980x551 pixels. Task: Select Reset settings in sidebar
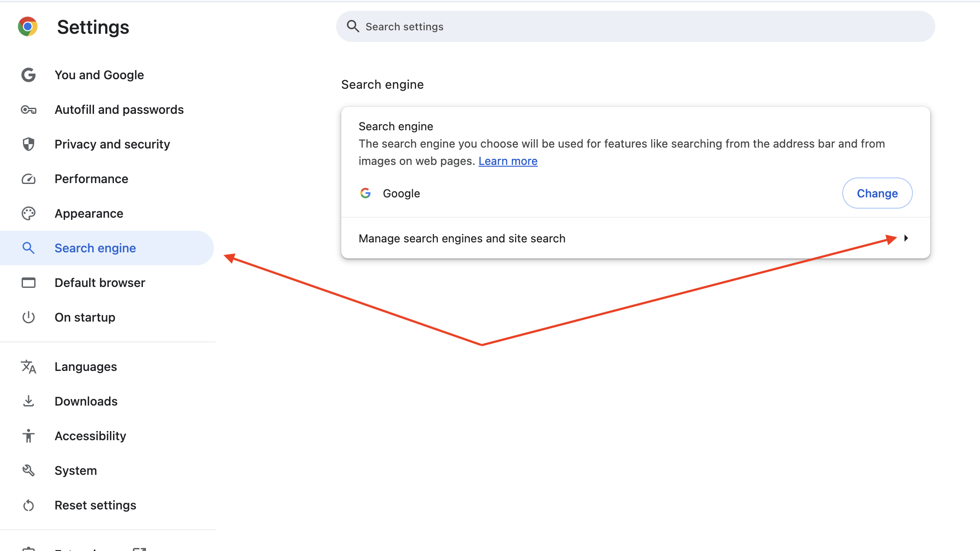pos(95,505)
